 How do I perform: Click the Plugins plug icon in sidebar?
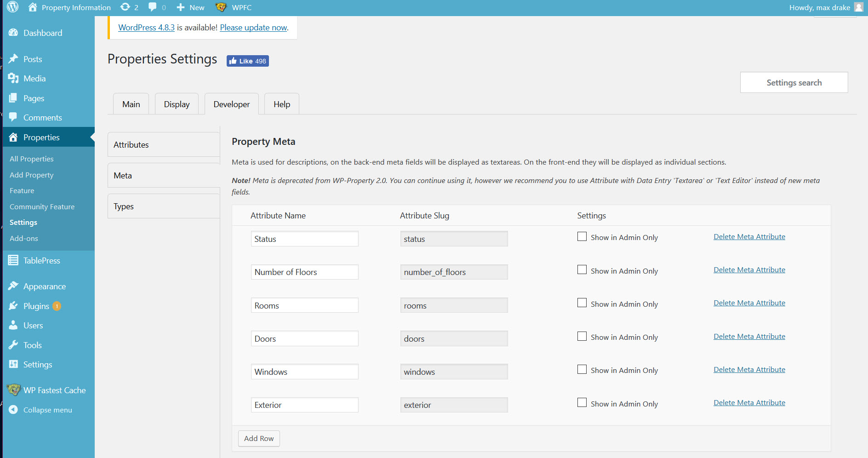tap(13, 306)
